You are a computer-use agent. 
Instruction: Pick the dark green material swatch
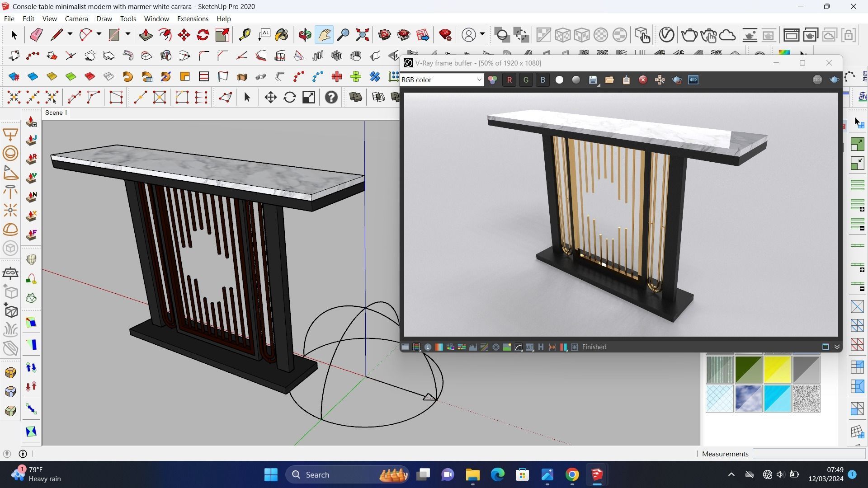748,370
